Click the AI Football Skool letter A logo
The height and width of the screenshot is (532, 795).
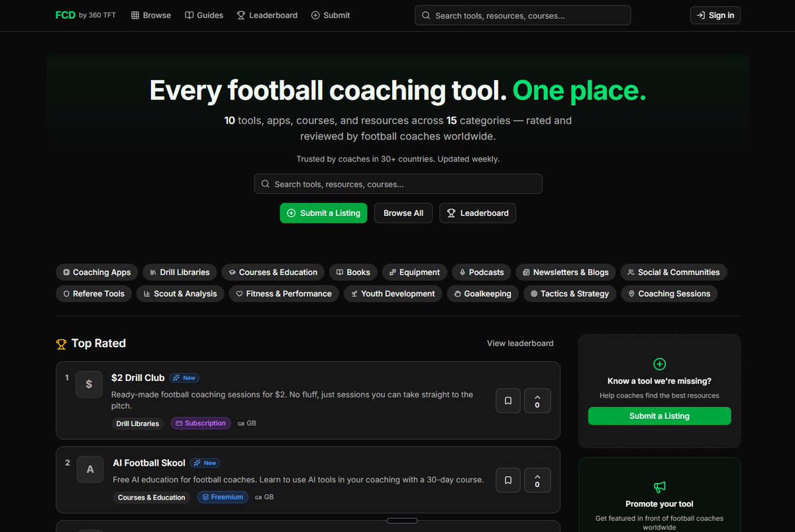90,470
